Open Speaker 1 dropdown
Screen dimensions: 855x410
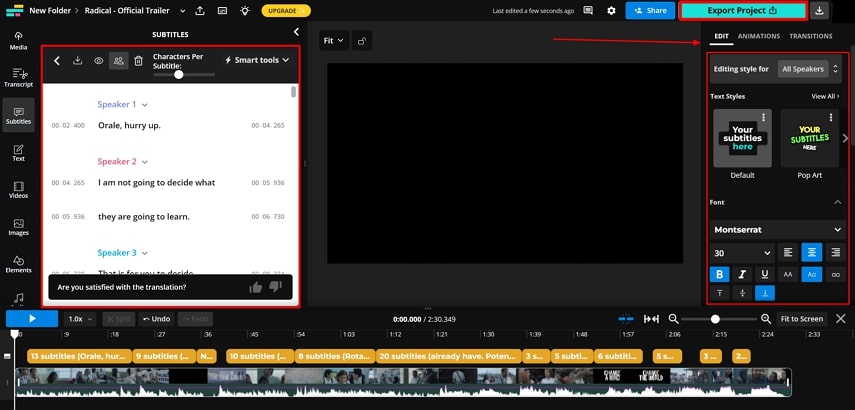click(x=144, y=105)
